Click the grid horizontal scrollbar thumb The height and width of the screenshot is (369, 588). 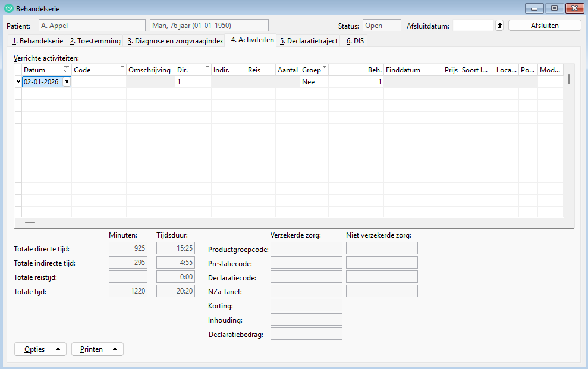coord(30,223)
